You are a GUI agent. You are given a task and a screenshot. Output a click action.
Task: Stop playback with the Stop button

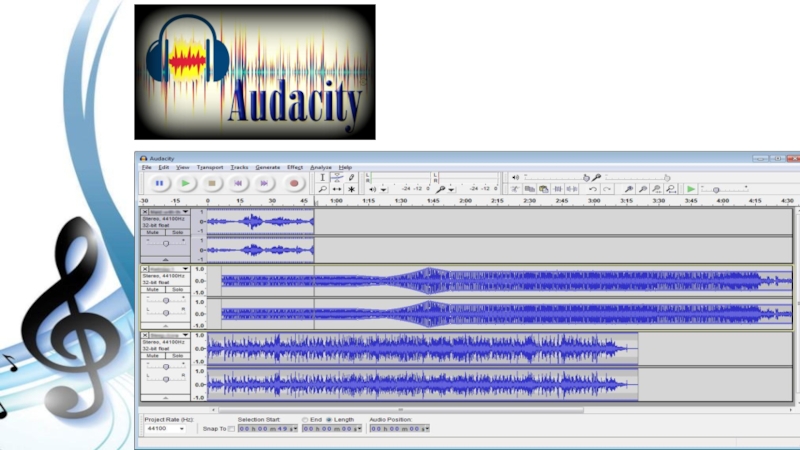pyautogui.click(x=212, y=183)
